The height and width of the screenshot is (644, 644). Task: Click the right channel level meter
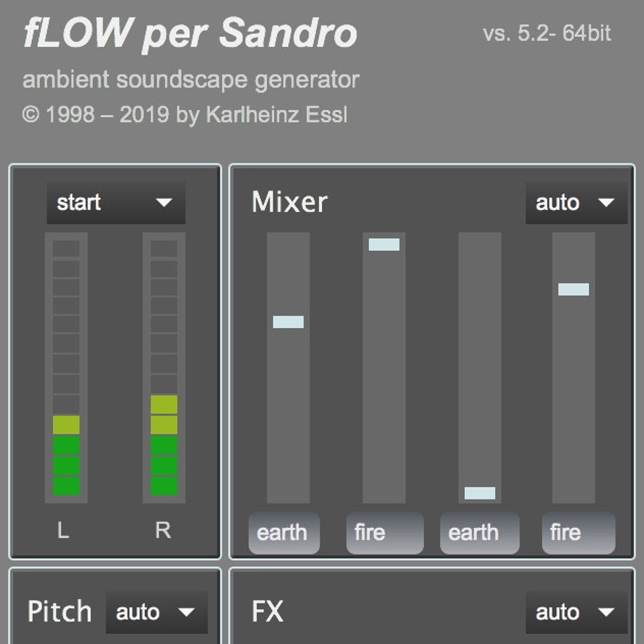pyautogui.click(x=164, y=368)
